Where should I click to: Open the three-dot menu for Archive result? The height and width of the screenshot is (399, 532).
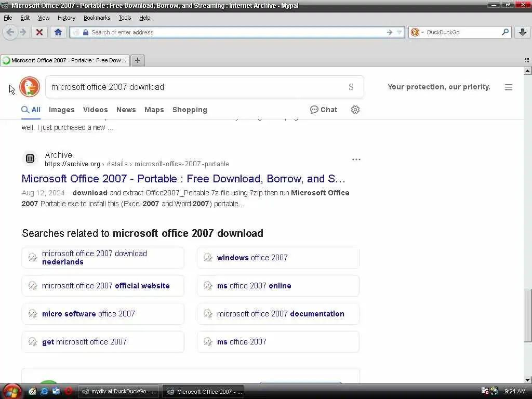pyautogui.click(x=356, y=159)
